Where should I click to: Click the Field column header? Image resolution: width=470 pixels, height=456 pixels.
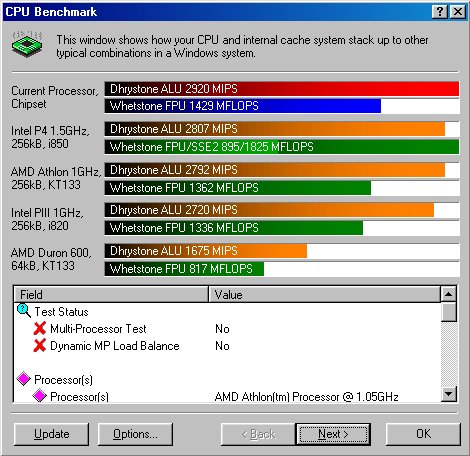coord(111,294)
